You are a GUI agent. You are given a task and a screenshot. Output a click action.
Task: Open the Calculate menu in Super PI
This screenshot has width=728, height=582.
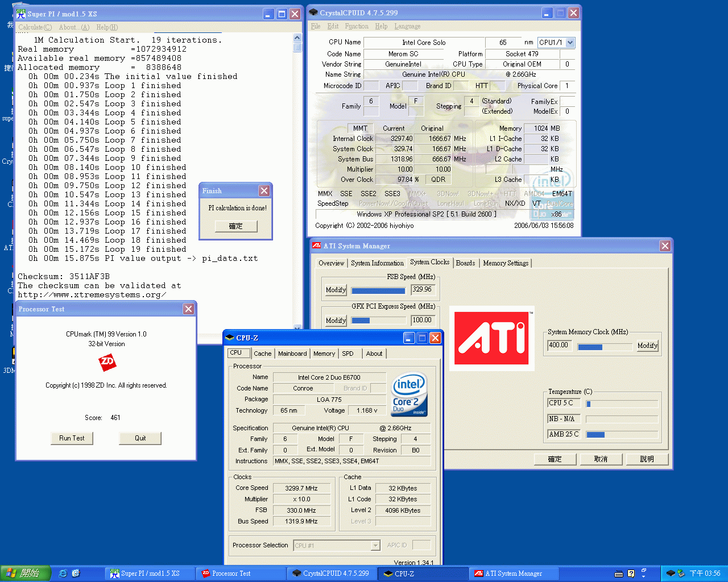coord(35,27)
